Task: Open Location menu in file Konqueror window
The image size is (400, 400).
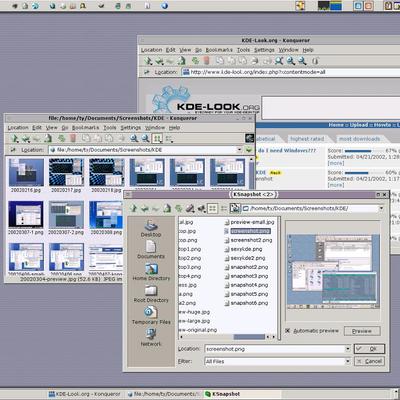Action: tap(18, 128)
